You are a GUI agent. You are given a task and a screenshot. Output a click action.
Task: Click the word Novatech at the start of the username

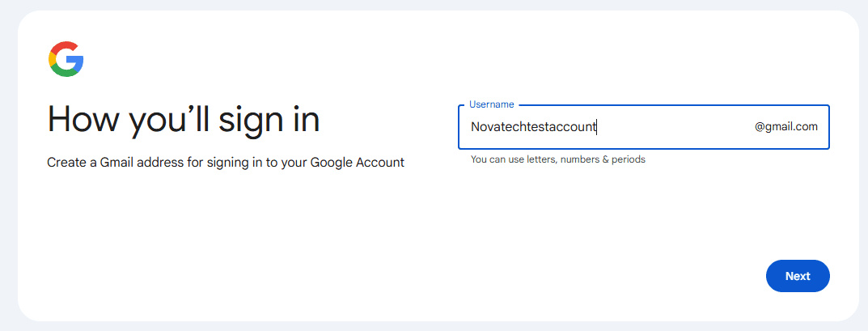pos(495,127)
